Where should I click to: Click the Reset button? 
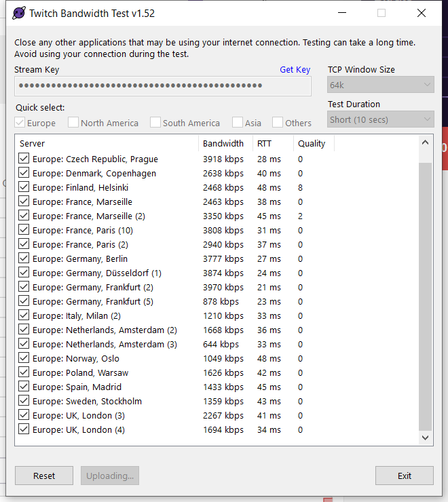click(44, 476)
